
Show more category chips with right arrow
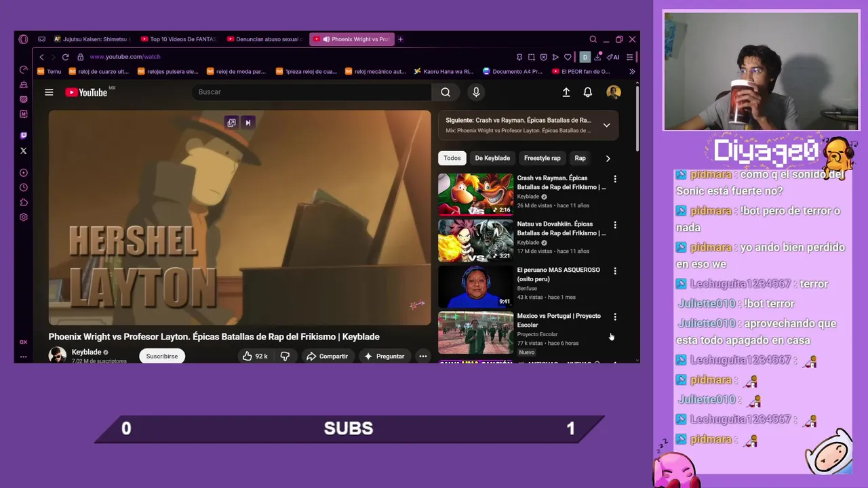[x=608, y=159]
